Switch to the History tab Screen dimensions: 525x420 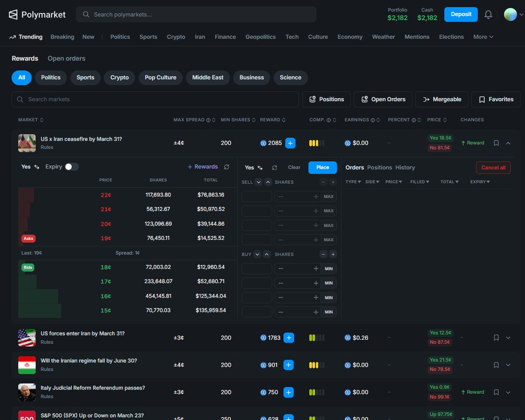pos(405,168)
